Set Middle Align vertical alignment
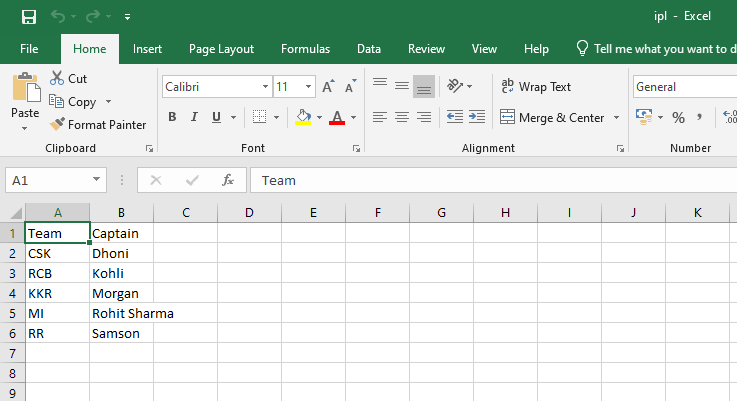Viewport: 737px width, 401px height. pyautogui.click(x=401, y=86)
